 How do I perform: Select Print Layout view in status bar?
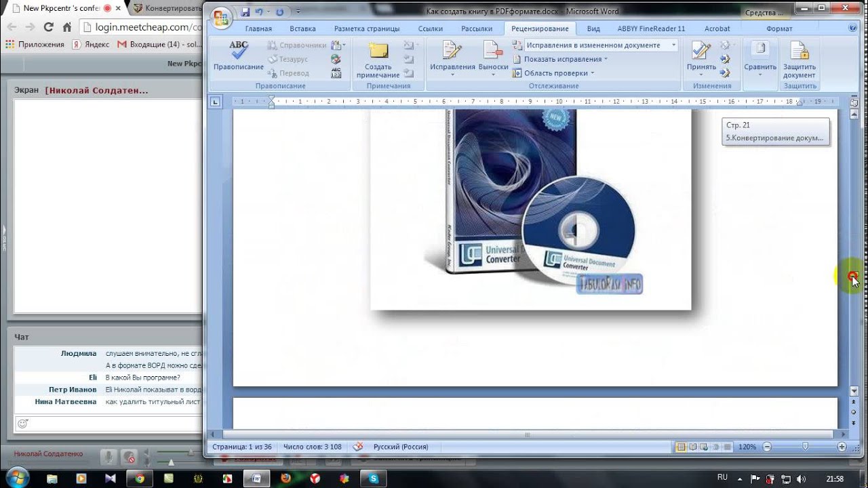click(x=681, y=447)
